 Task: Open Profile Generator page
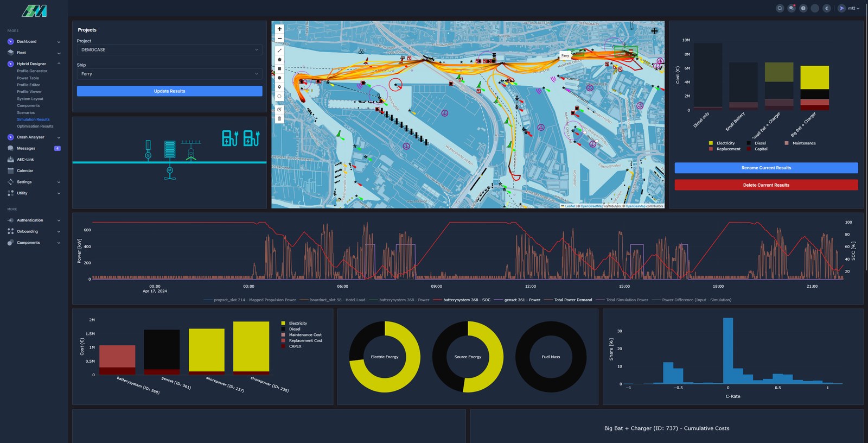click(x=32, y=71)
